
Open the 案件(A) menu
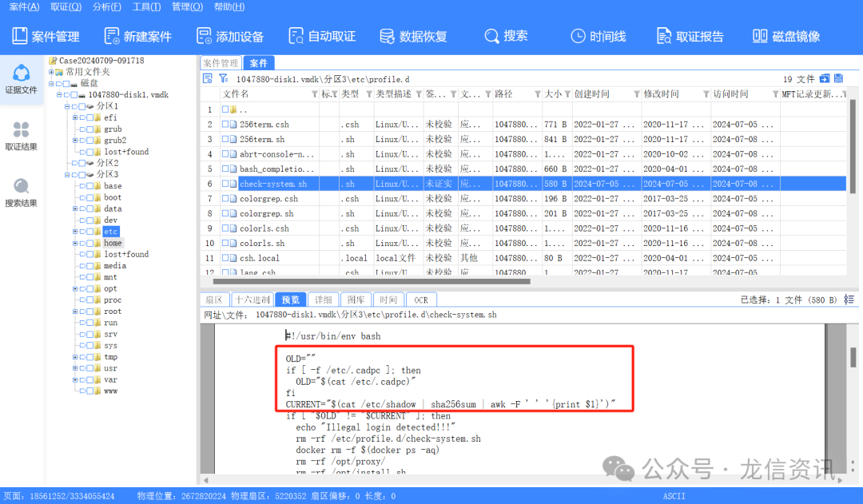tap(24, 6)
